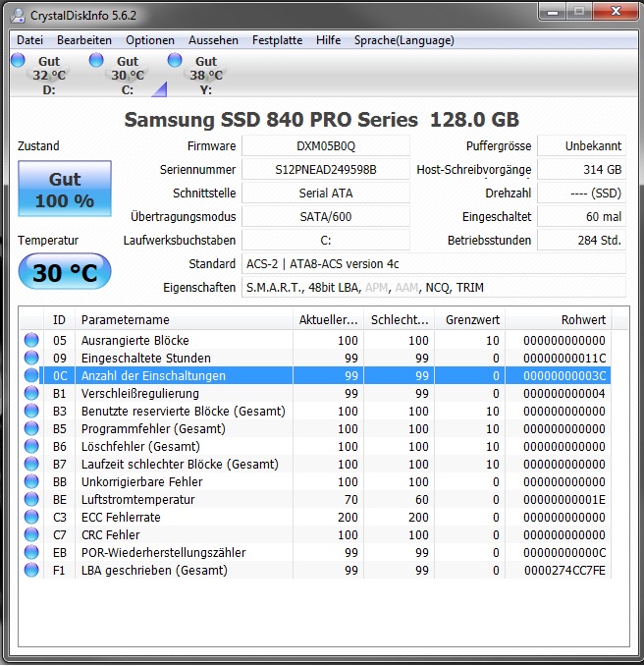Click status orb for Benutzte reservierte Blöcke

pyautogui.click(x=31, y=411)
